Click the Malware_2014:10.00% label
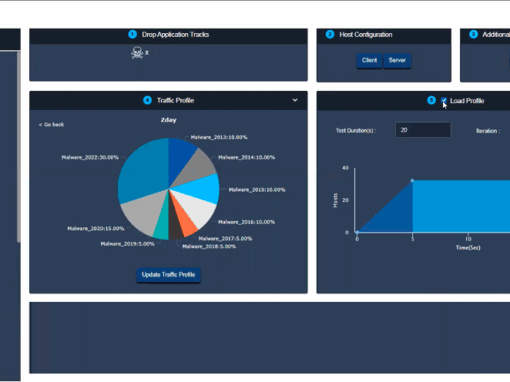Screen dimensions: 510x382 (247, 157)
